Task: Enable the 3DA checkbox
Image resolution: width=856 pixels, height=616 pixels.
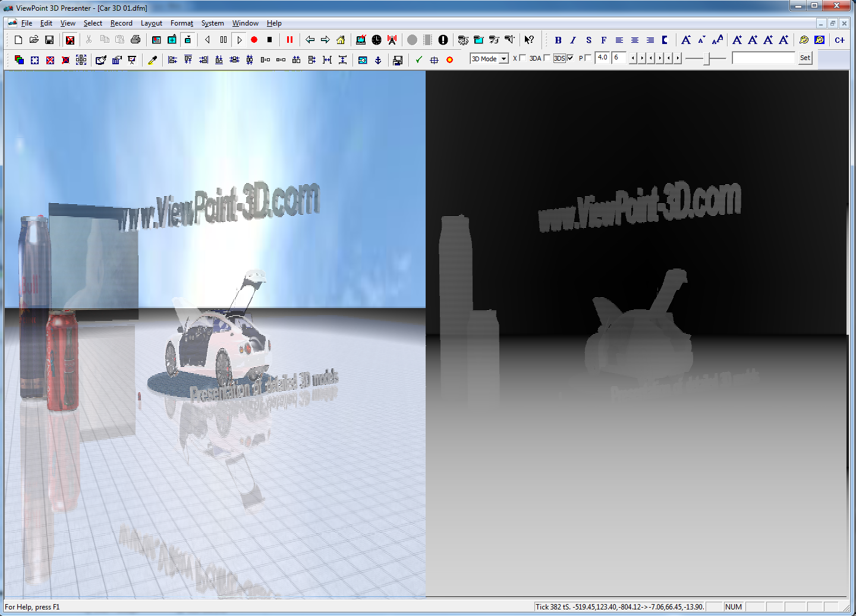Action: click(x=547, y=58)
